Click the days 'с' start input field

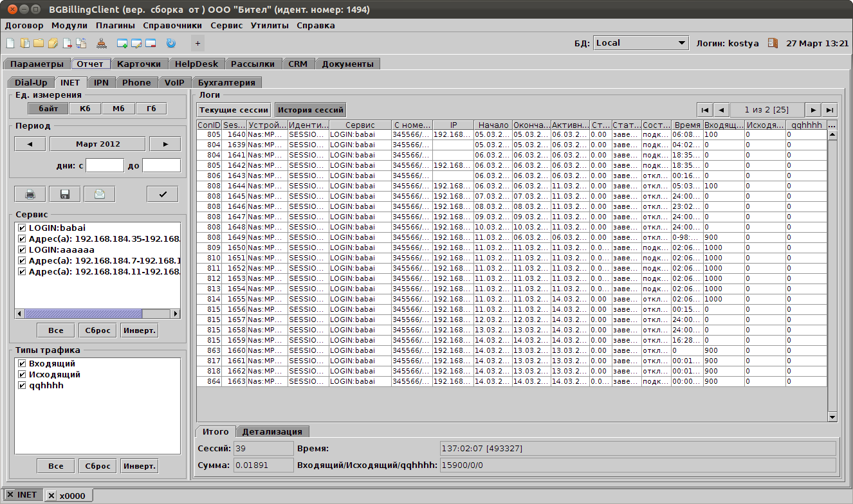104,166
